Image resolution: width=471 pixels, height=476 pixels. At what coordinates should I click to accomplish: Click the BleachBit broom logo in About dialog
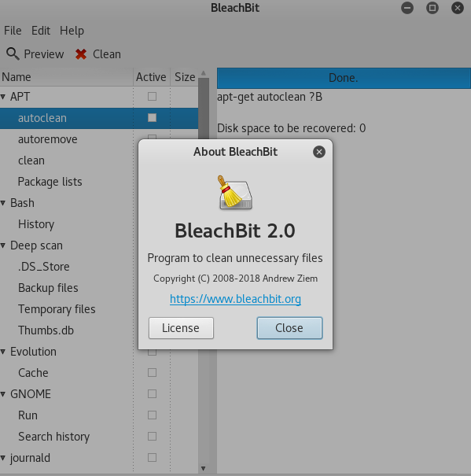pyautogui.click(x=236, y=192)
